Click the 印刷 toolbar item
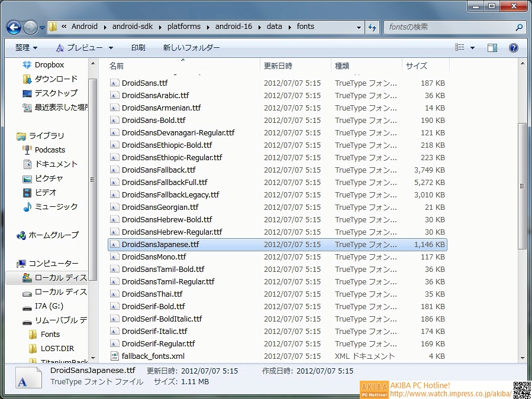The width and height of the screenshot is (532, 399). click(x=138, y=48)
